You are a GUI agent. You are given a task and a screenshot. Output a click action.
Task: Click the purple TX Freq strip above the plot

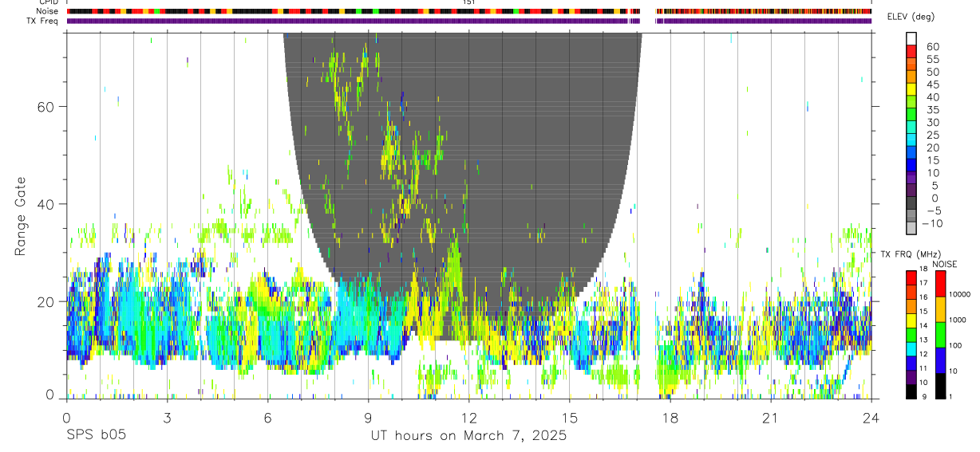tap(468, 22)
